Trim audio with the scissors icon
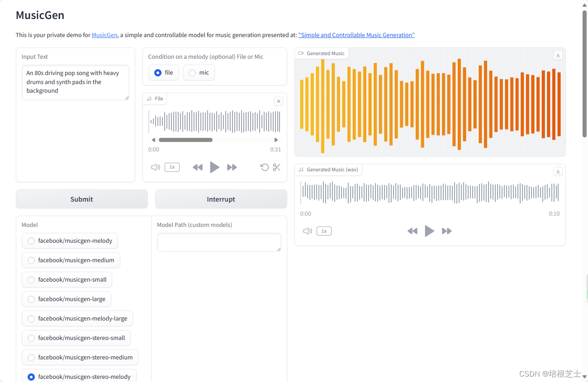This screenshot has height=382, width=588. (x=277, y=167)
